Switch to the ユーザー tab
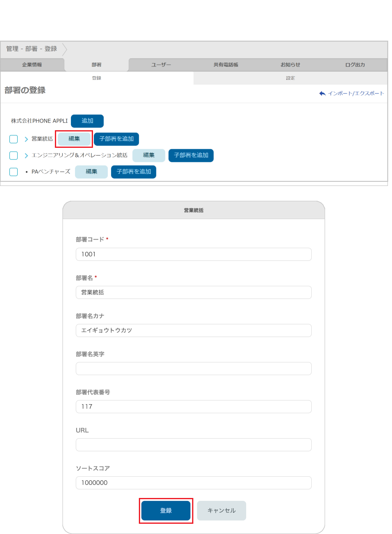392x534 pixels. [161, 64]
